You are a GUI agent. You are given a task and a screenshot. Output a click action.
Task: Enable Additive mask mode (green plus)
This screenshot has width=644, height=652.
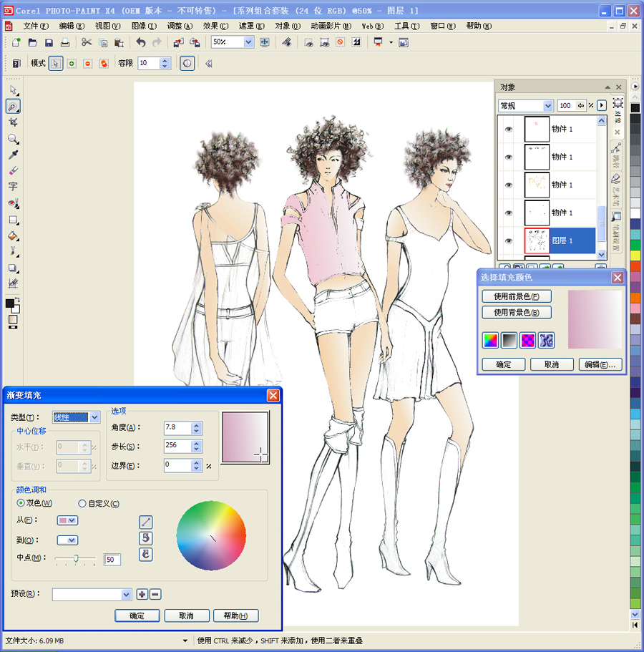coord(72,64)
